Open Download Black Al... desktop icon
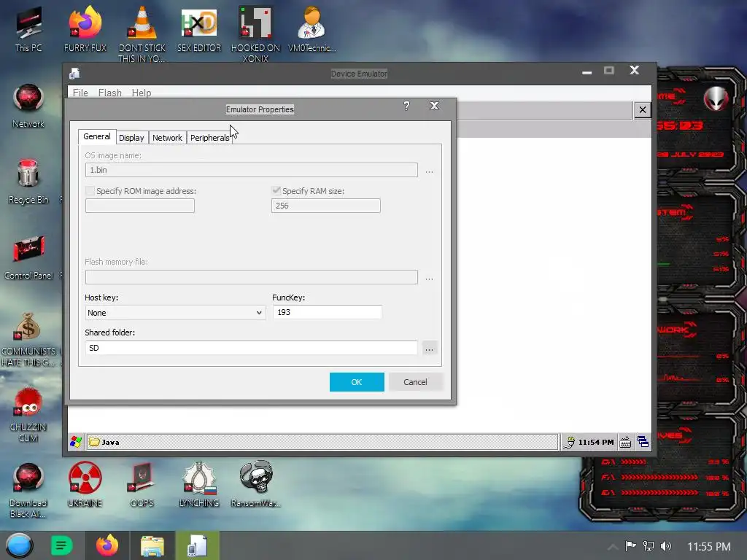Screen dimensions: 747x560 [28, 491]
